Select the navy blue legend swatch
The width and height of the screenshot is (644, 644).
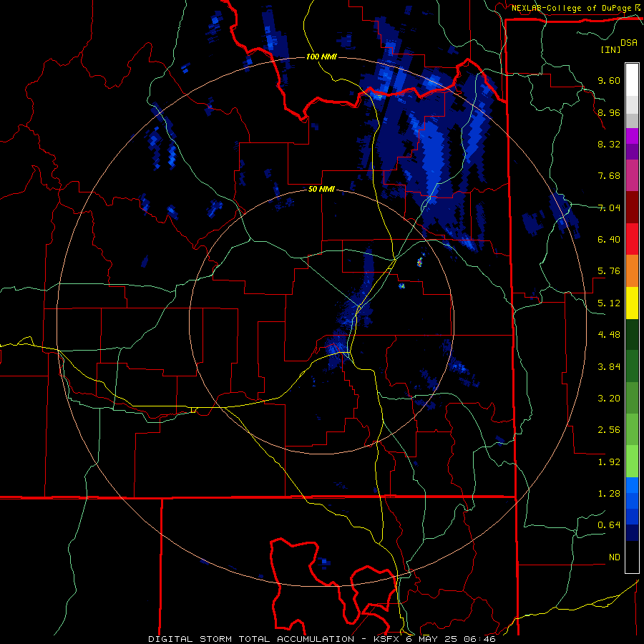[632, 533]
